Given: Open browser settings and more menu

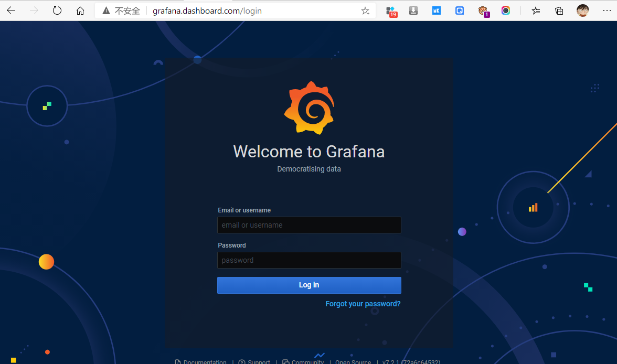Looking at the screenshot, I should click(x=607, y=10).
